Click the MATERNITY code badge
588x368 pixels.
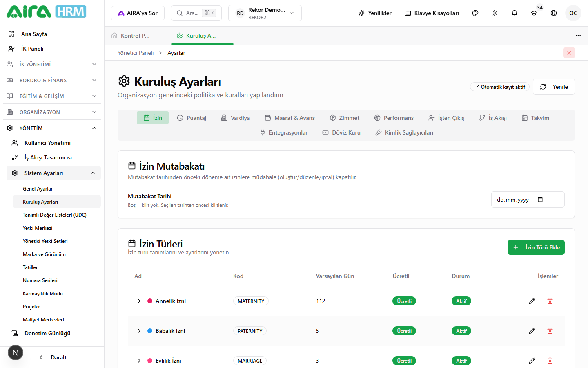coord(251,301)
